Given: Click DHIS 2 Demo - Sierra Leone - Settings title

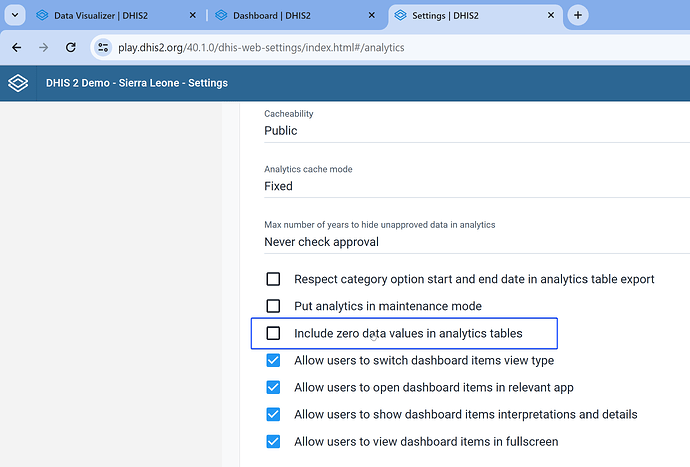Looking at the screenshot, I should [x=137, y=83].
